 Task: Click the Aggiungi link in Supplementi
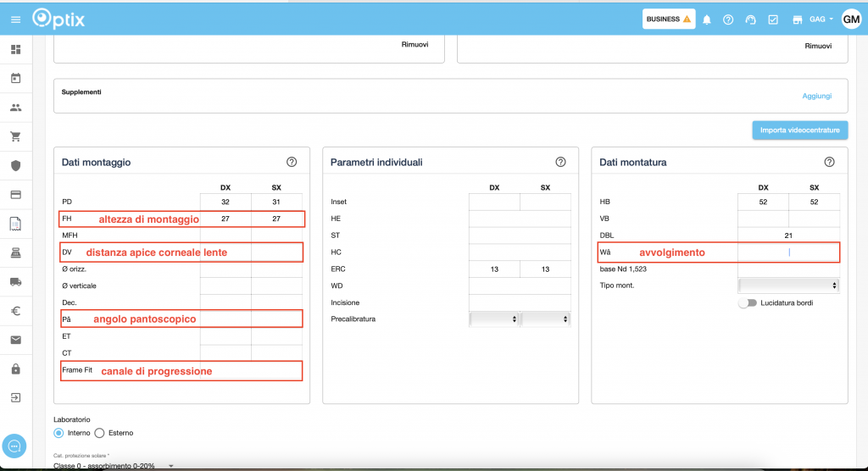(x=816, y=96)
